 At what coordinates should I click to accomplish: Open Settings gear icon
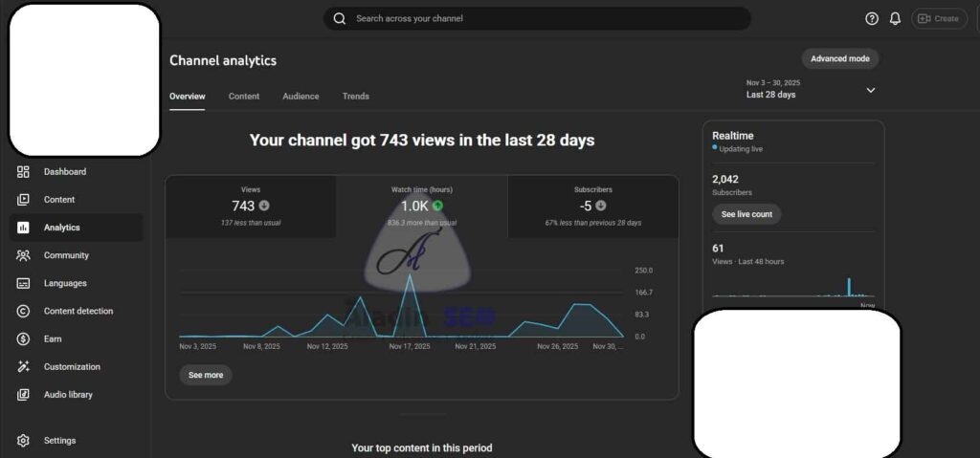coord(23,441)
